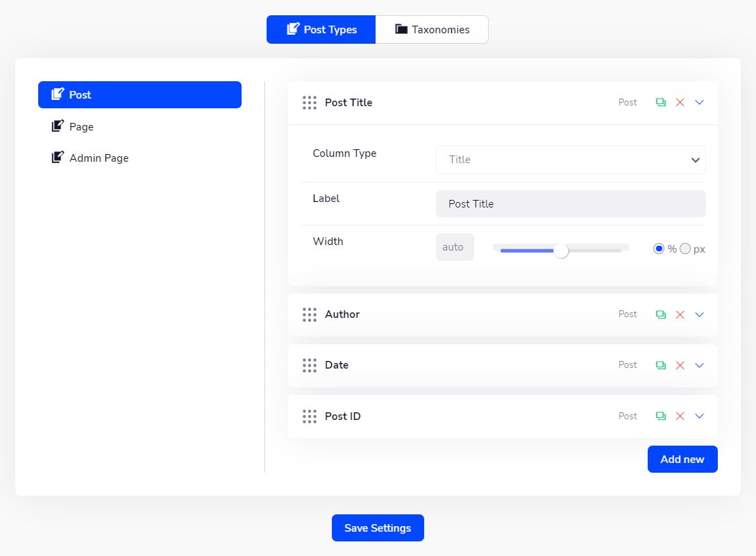Switch to the Taxonomies tab
Viewport: 756px width, 556px height.
(432, 30)
